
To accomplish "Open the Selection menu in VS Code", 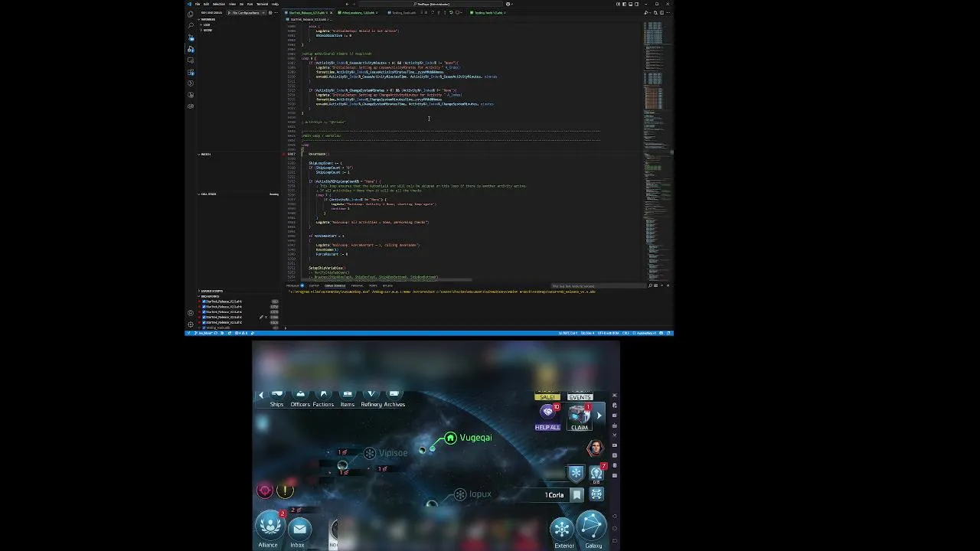I will (x=217, y=4).
